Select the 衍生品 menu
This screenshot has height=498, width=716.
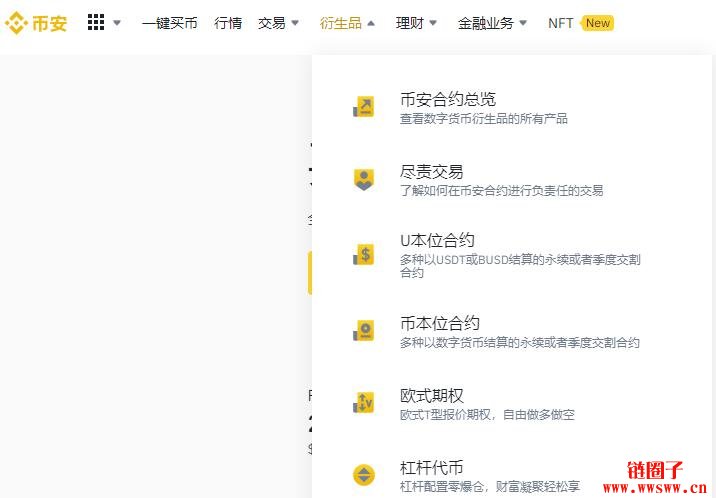[x=341, y=23]
